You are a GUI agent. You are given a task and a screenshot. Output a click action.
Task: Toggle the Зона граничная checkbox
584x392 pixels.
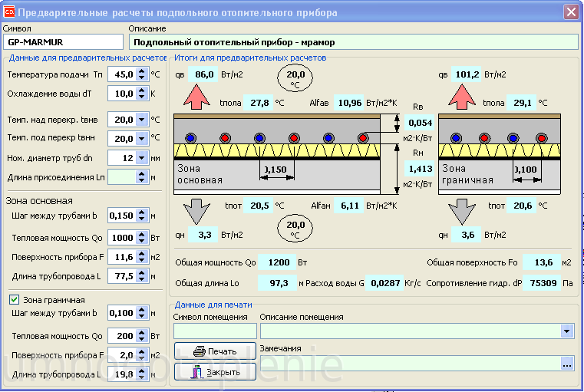[14, 300]
